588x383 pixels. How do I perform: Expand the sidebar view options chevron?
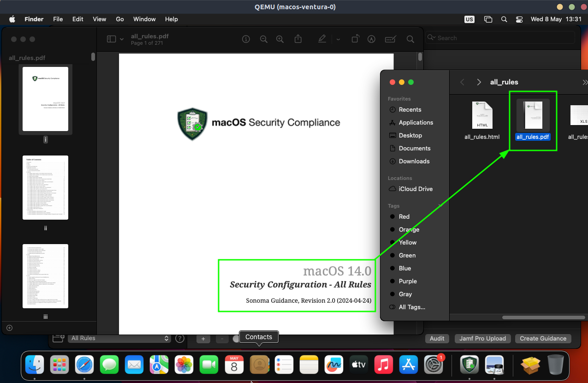coord(122,39)
